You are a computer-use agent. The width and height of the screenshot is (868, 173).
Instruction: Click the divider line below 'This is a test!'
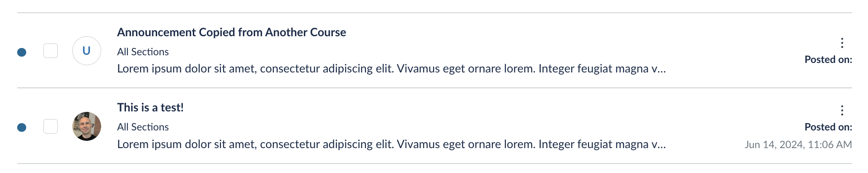point(434,163)
